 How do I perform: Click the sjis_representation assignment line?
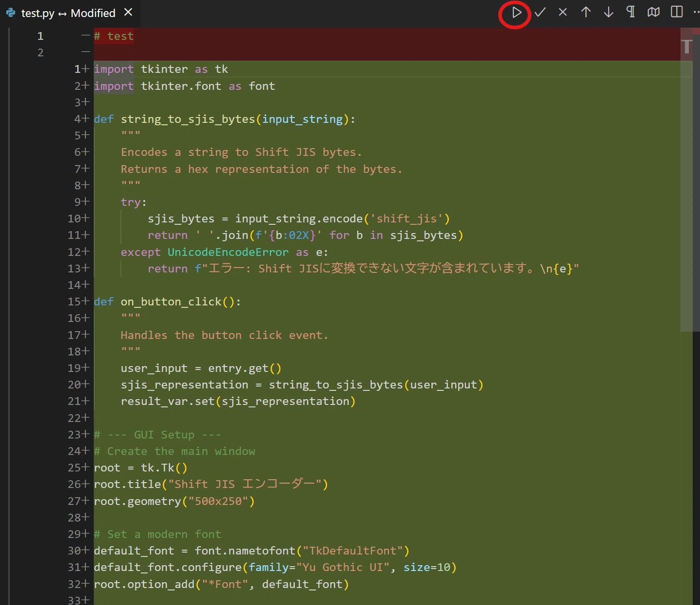302,385
